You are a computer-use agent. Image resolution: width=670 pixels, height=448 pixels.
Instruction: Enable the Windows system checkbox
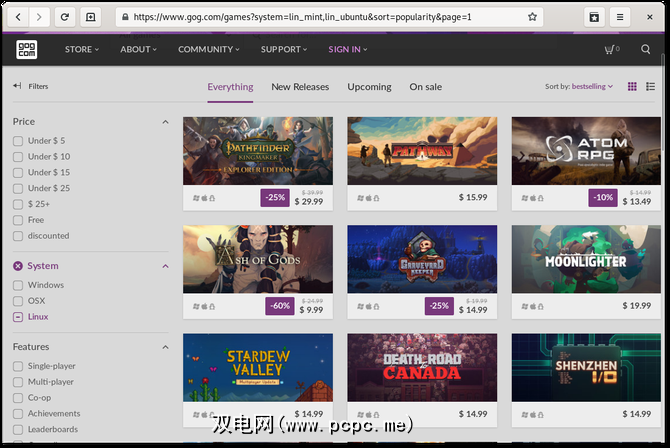pos(18,285)
